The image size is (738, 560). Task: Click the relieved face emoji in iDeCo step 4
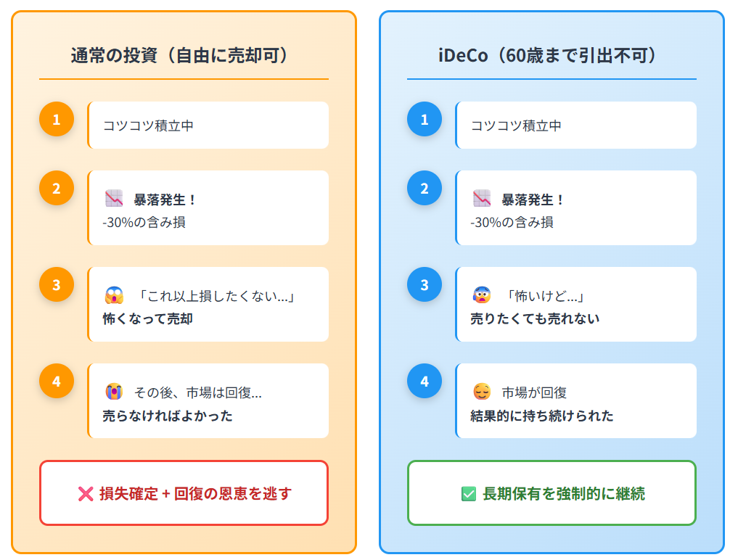(482, 392)
